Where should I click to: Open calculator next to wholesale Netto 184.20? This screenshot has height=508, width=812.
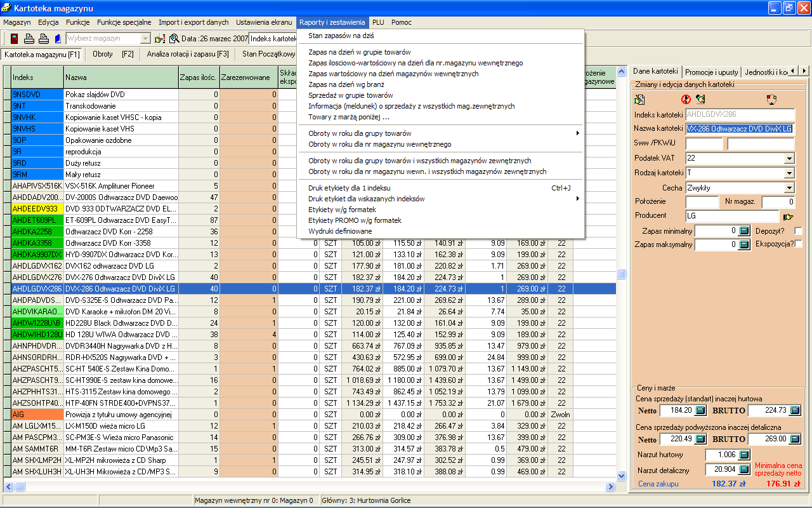pyautogui.click(x=700, y=410)
